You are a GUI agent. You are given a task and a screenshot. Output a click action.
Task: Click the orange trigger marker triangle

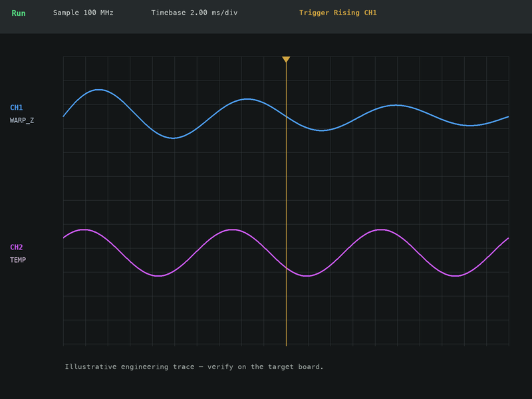pyautogui.click(x=286, y=59)
